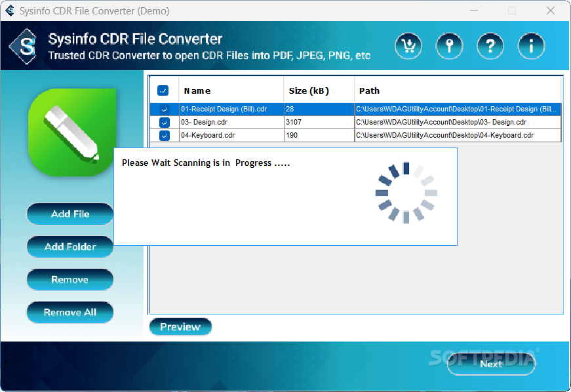Uncheck the 04-Keyboard.cdr checkbox
The height and width of the screenshot is (392, 571).
(x=163, y=136)
